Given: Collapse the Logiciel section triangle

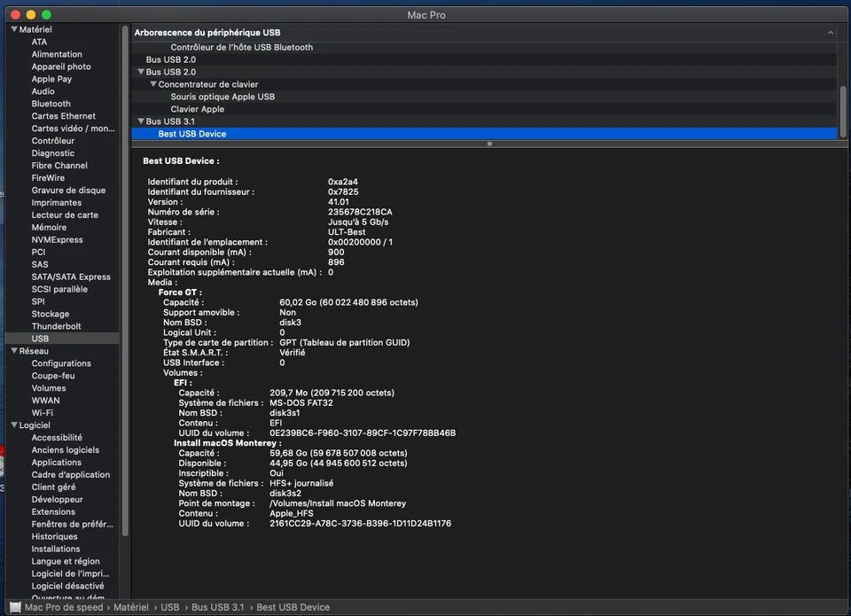Looking at the screenshot, I should (14, 425).
